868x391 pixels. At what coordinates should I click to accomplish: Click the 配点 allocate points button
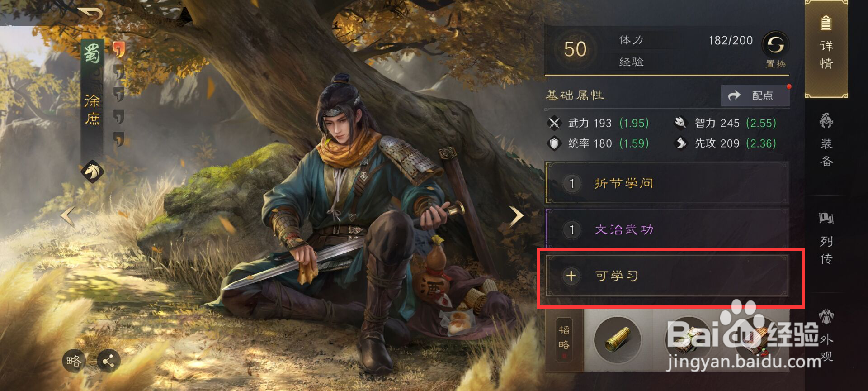pos(755,95)
